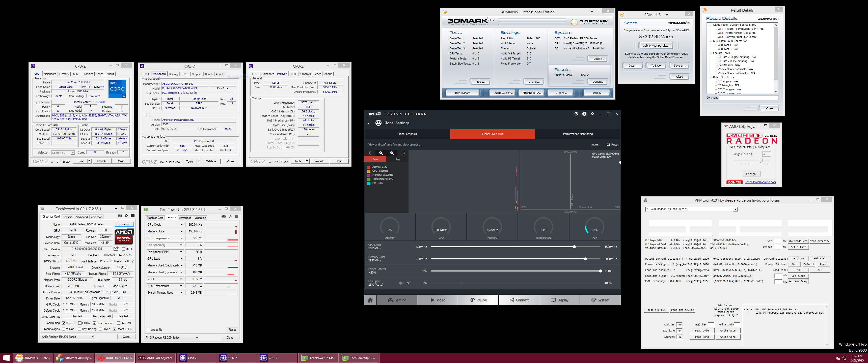
Task: Select Radeon Settings taskbar item
Action: (x=115, y=358)
